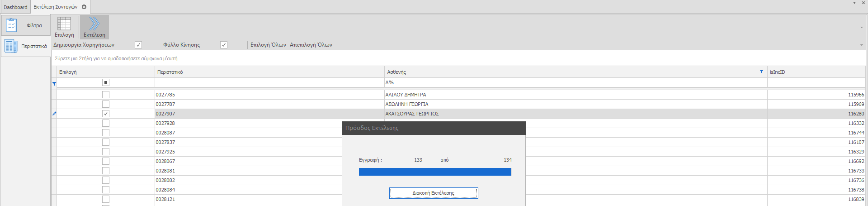Click the pencil edit indicator on row 0027907
The image size is (868, 206).
(54, 114)
